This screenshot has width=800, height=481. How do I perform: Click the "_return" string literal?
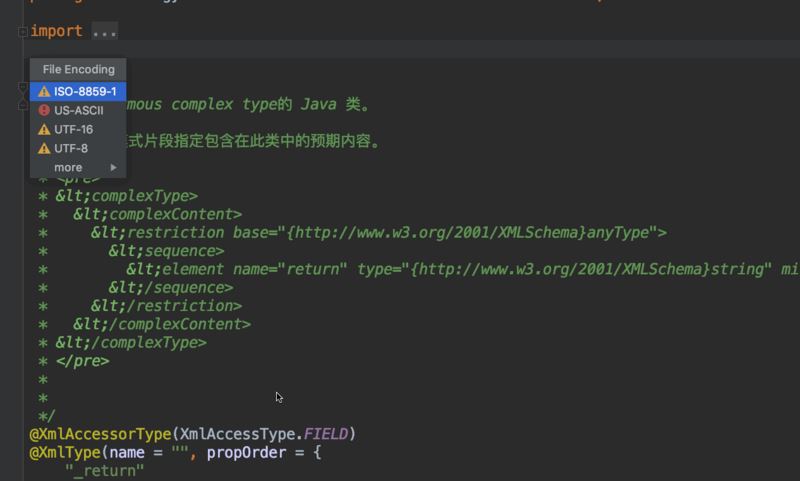pyautogui.click(x=104, y=471)
